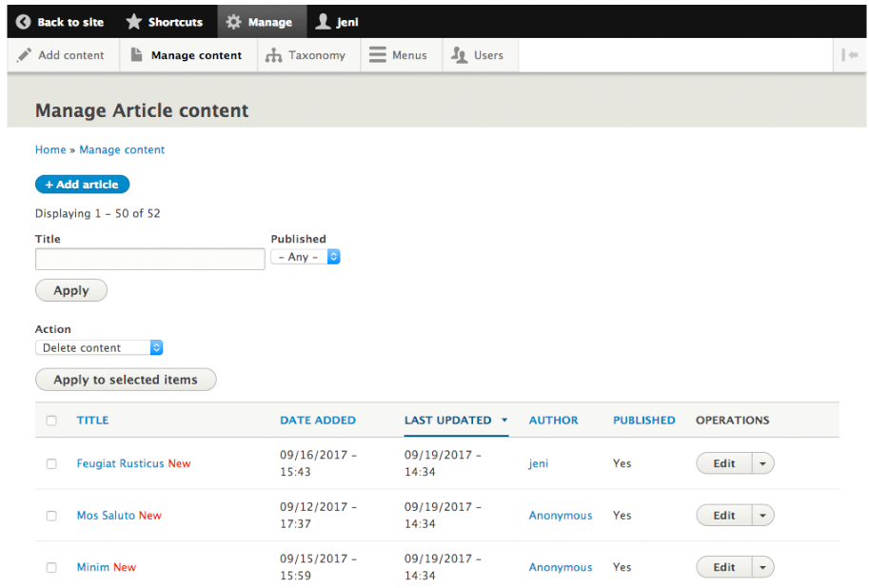This screenshot has height=588, width=869.
Task: Expand Edit options for Minim row
Action: click(x=762, y=567)
